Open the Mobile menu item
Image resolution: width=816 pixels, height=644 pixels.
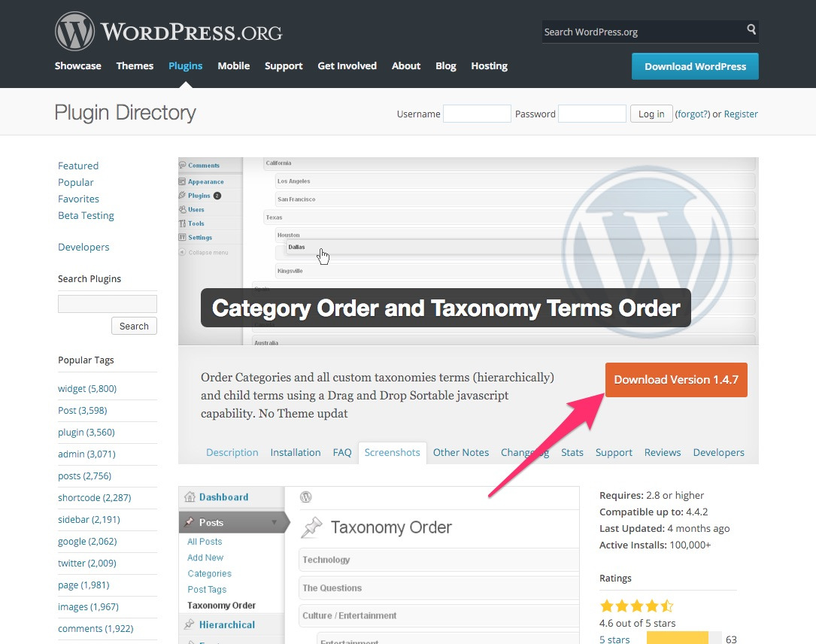coord(234,65)
